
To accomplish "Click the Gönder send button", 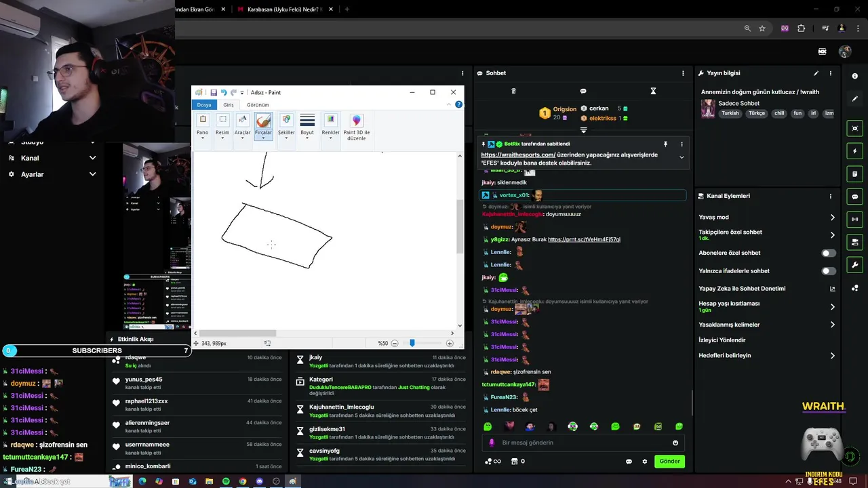I will point(669,462).
